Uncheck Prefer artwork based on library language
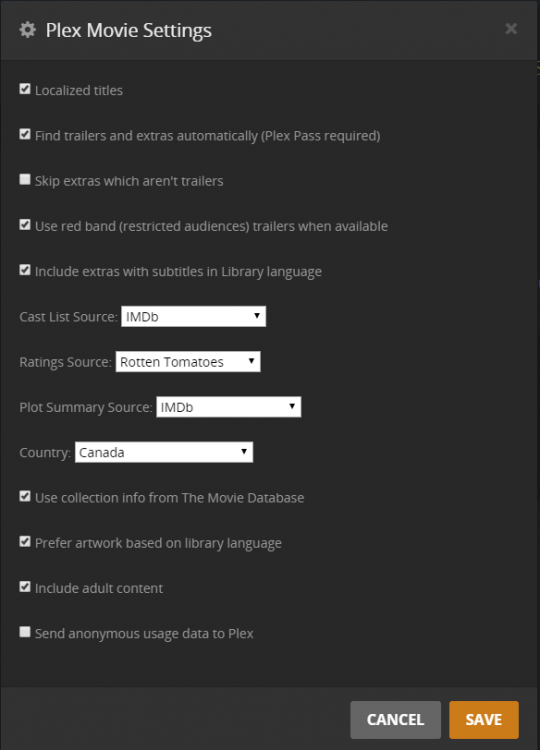 25,542
